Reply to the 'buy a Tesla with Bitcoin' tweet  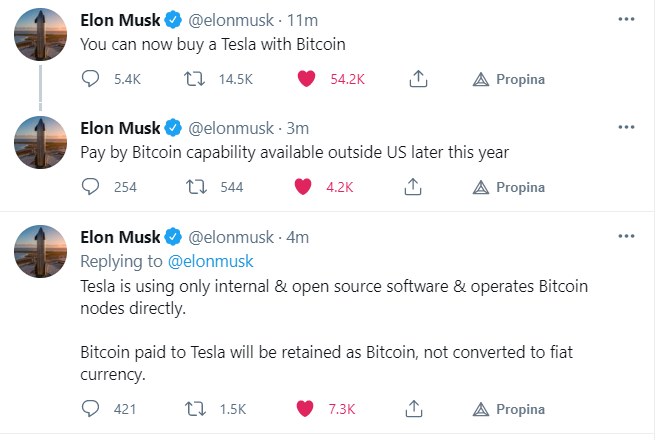pyautogui.click(x=90, y=79)
